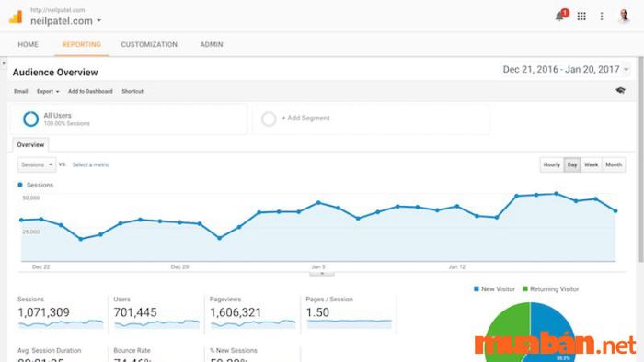Click the vertical page scrollbar
Screen dimensions: 644x362
tap(640, 160)
